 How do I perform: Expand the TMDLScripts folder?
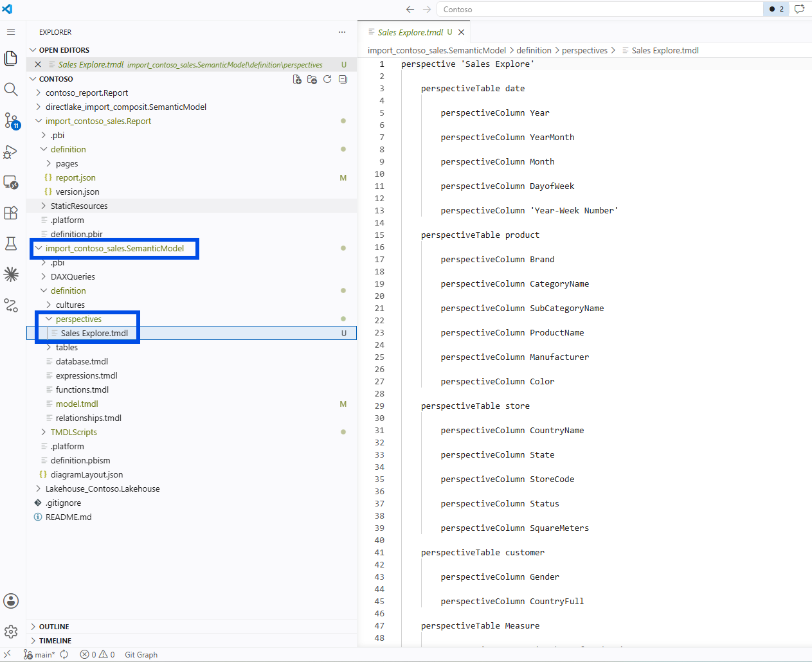click(74, 432)
